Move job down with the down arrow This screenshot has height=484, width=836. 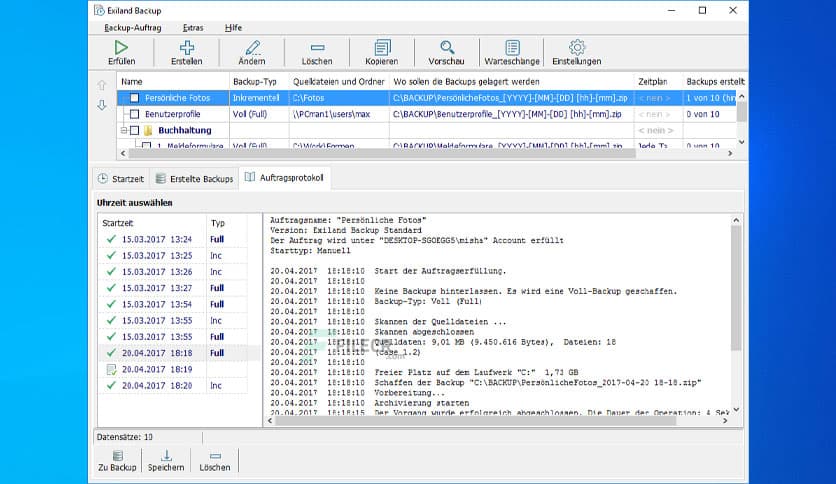tap(102, 105)
